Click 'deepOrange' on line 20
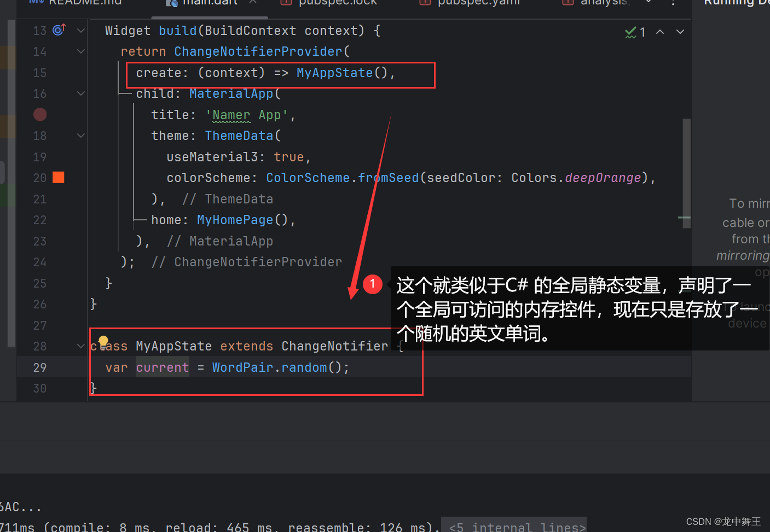Image resolution: width=770 pixels, height=532 pixels. point(603,178)
